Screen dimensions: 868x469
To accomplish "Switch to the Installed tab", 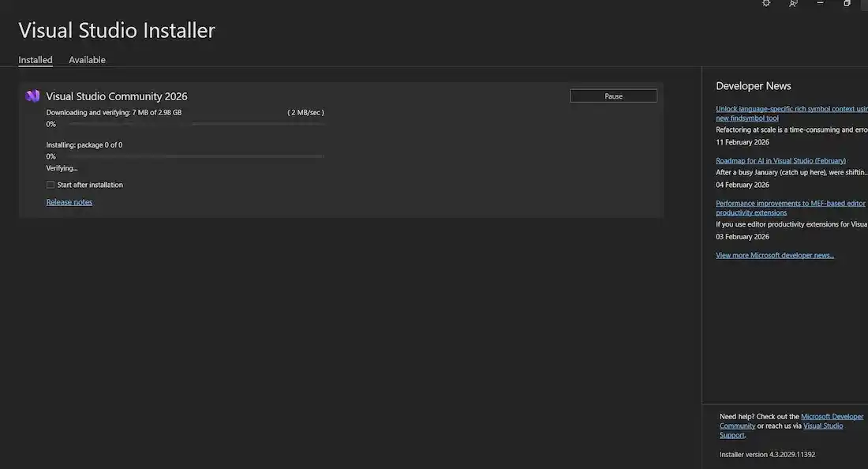I will (x=36, y=60).
